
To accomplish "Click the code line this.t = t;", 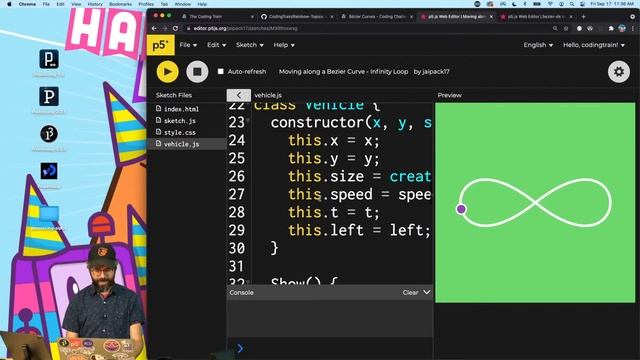I will point(334,212).
